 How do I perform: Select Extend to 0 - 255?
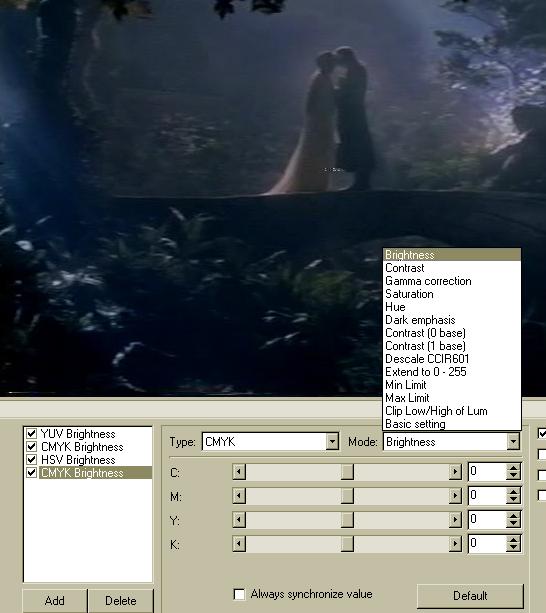(451, 372)
